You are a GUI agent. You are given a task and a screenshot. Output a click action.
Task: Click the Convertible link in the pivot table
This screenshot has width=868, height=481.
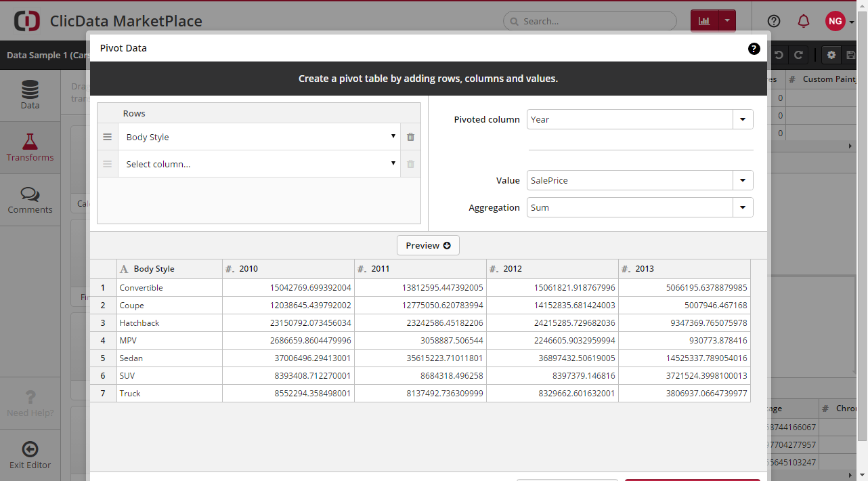[x=141, y=287]
